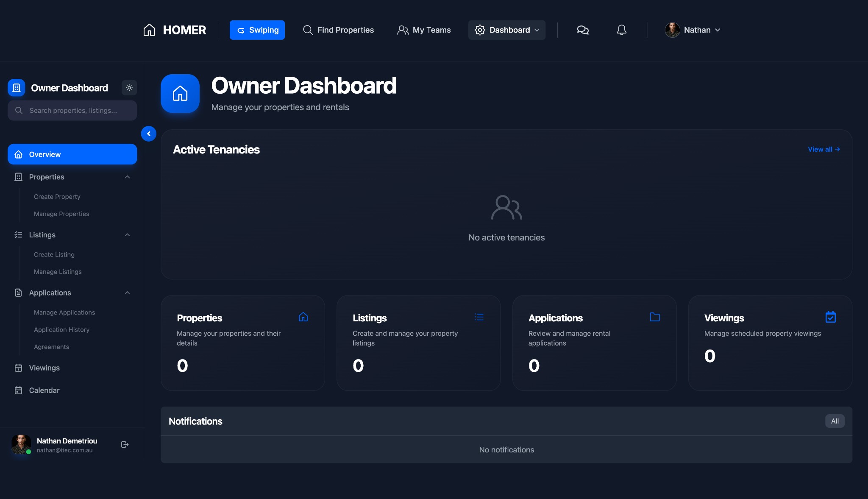Log out using the sign-out icon
Screen dimensions: 868x499
tap(124, 444)
